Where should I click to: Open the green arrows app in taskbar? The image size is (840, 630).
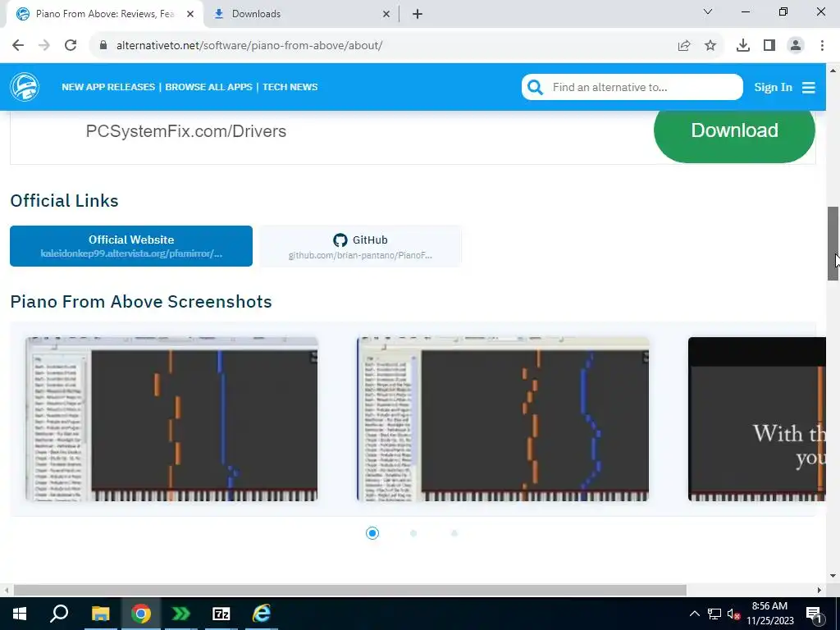coord(181,614)
